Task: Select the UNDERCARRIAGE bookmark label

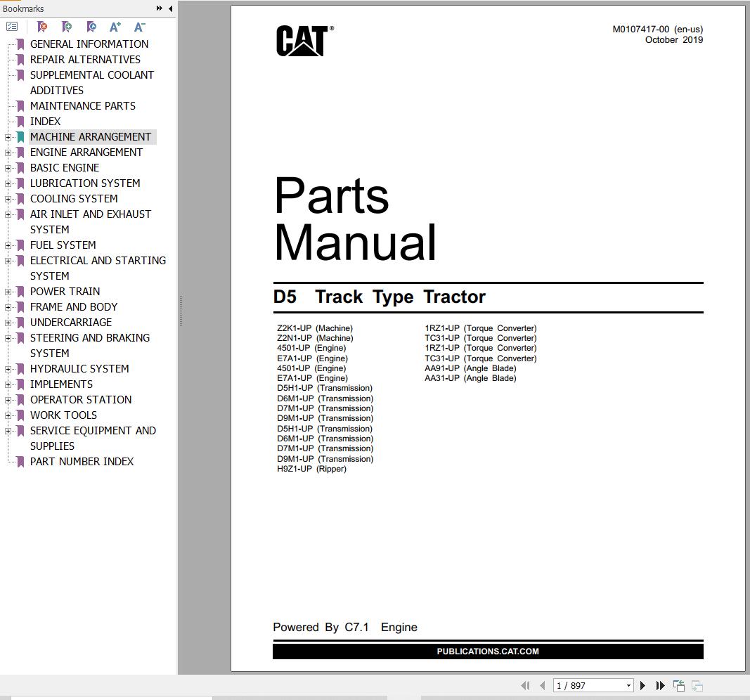Action: tap(71, 323)
